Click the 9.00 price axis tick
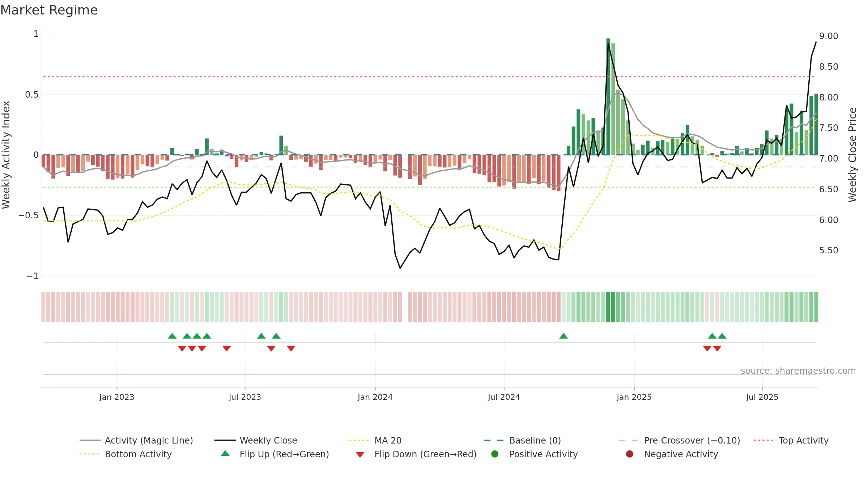This screenshot has width=868, height=488. point(829,36)
